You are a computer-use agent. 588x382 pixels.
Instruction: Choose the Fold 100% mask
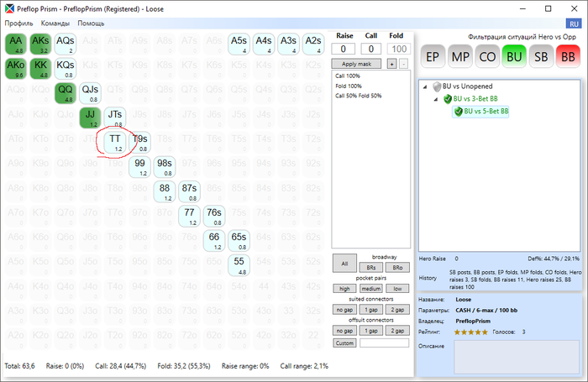(349, 86)
